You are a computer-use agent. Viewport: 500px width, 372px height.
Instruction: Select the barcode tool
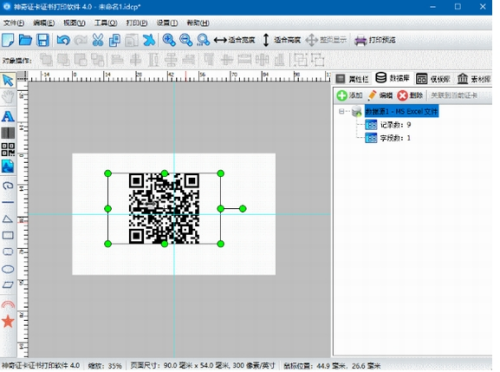click(8, 133)
